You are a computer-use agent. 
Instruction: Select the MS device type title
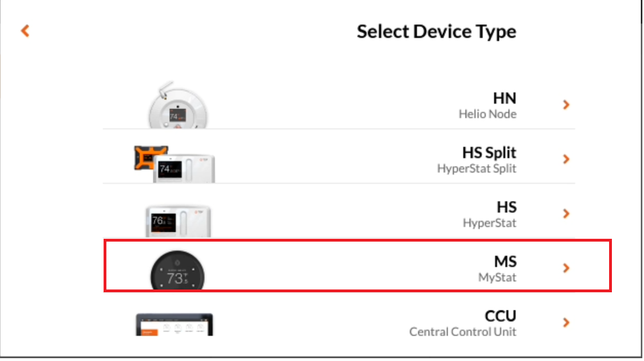[505, 262]
